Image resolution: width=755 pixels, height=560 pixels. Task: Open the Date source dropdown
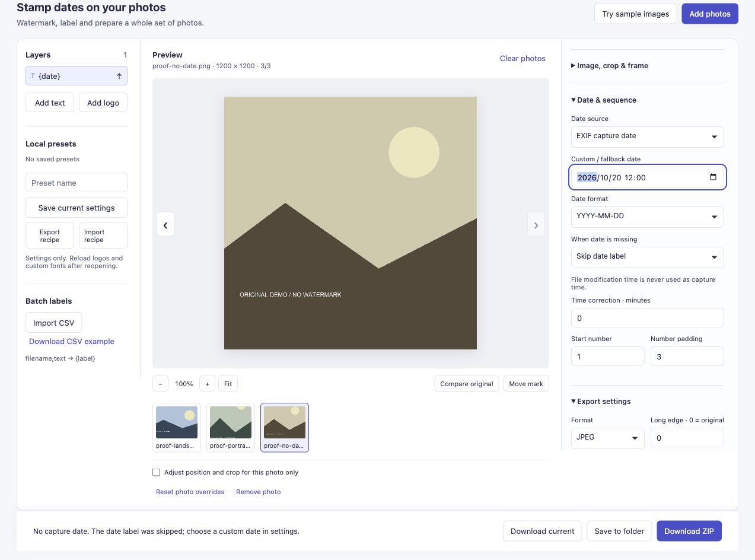click(647, 136)
